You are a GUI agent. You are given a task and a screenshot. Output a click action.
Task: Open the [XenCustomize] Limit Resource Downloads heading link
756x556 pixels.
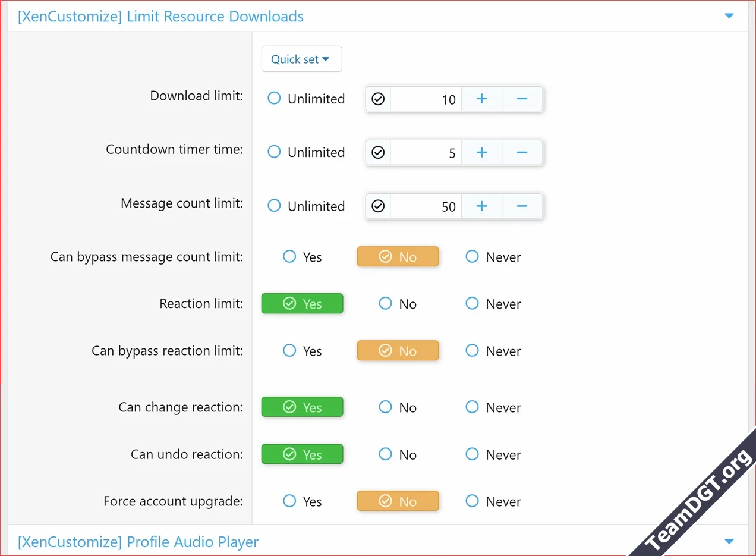(160, 16)
